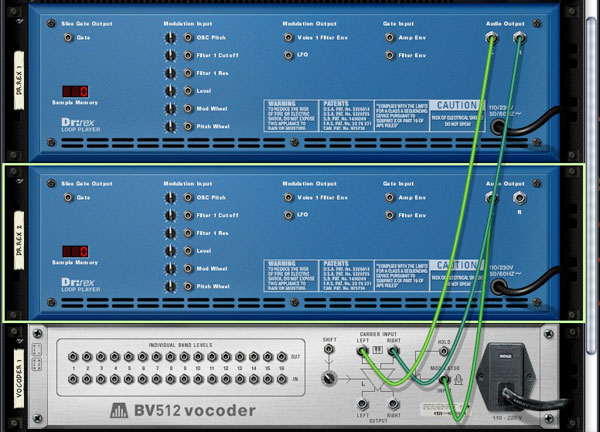Screen dimensions: 600x432
Task: Fold the Vocoder 1 device with its arrow
Action: pyautogui.click(x=18, y=341)
